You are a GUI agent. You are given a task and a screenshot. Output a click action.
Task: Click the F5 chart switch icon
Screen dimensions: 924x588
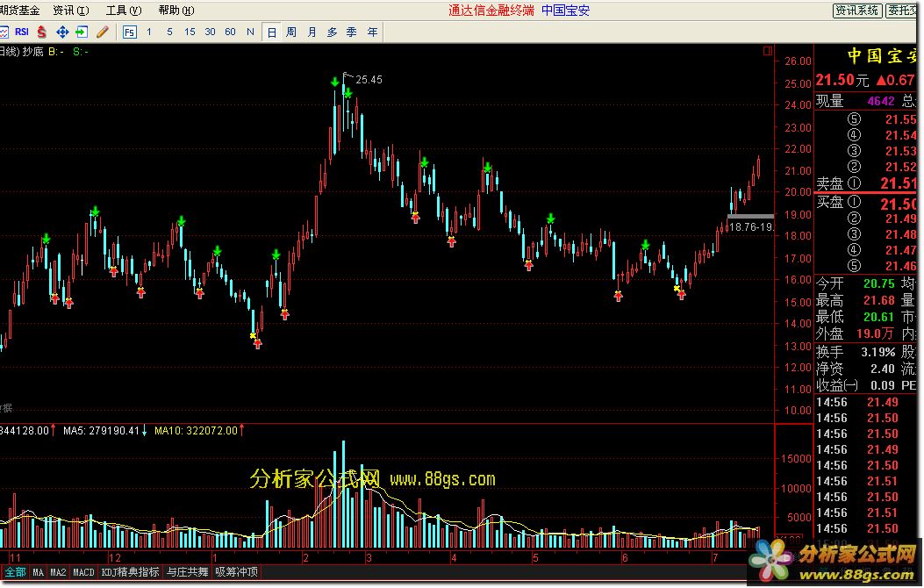(130, 32)
